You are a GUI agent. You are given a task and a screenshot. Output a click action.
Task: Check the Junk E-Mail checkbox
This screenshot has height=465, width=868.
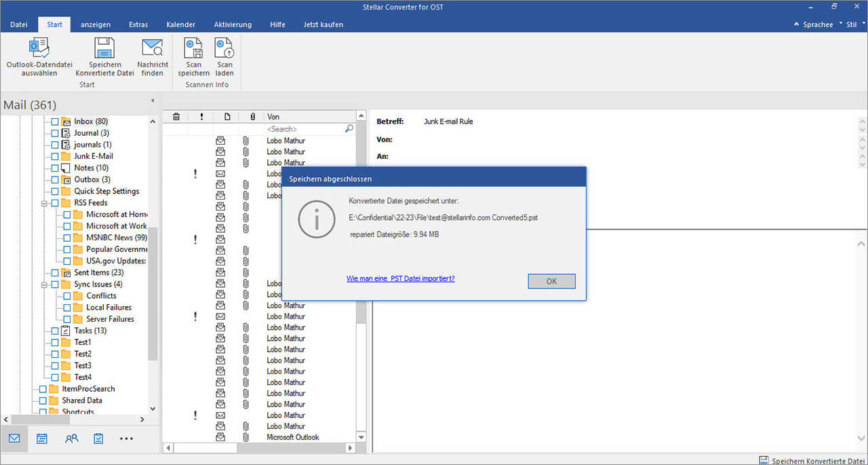(55, 156)
